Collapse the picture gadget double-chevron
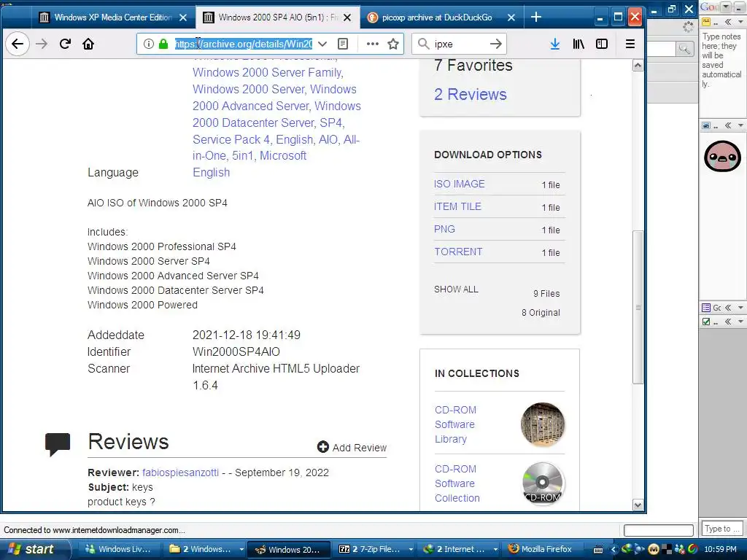Screen dimensions: 747x560 (728, 125)
